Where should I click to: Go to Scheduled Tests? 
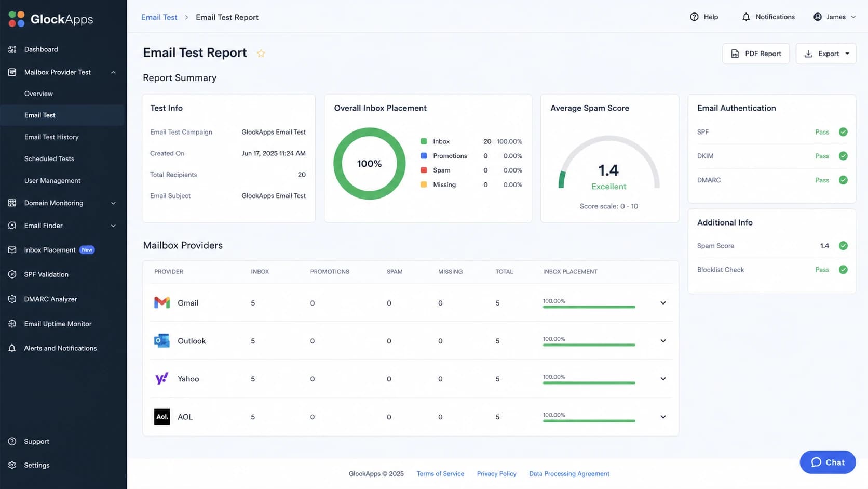[49, 159]
